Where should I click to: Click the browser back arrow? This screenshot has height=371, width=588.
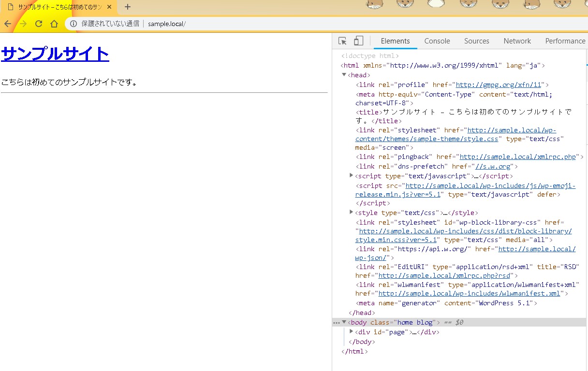pos(8,23)
